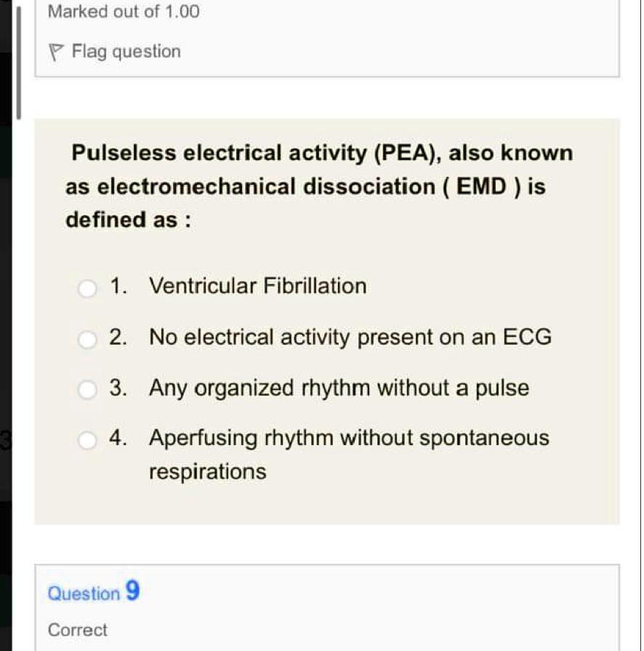
Task: Click the Flag question link
Action: tap(126, 52)
